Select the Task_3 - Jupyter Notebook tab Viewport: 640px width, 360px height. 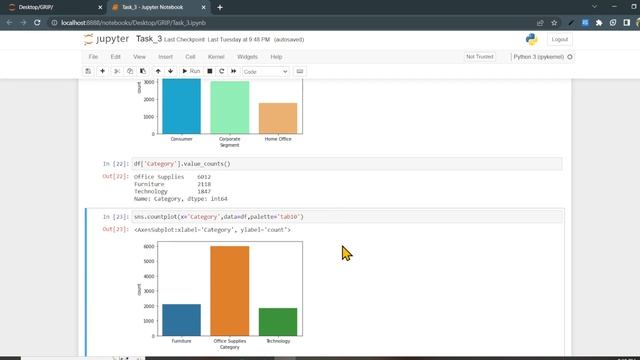(x=157, y=7)
